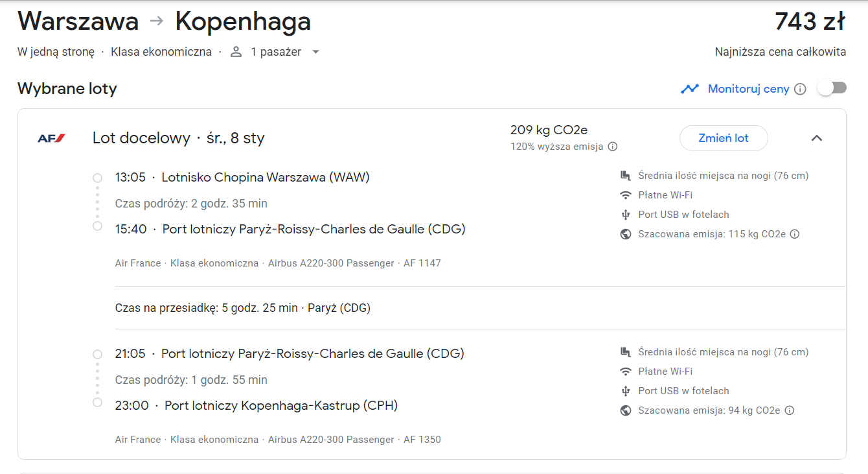The height and width of the screenshot is (474, 868).
Task: Click the Monitoruj ceny link
Action: point(748,89)
